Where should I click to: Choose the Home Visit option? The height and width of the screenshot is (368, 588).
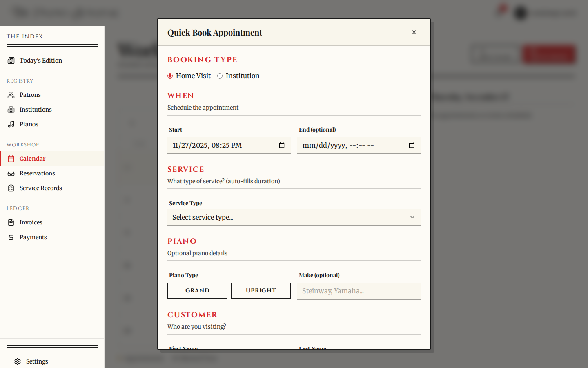click(170, 76)
